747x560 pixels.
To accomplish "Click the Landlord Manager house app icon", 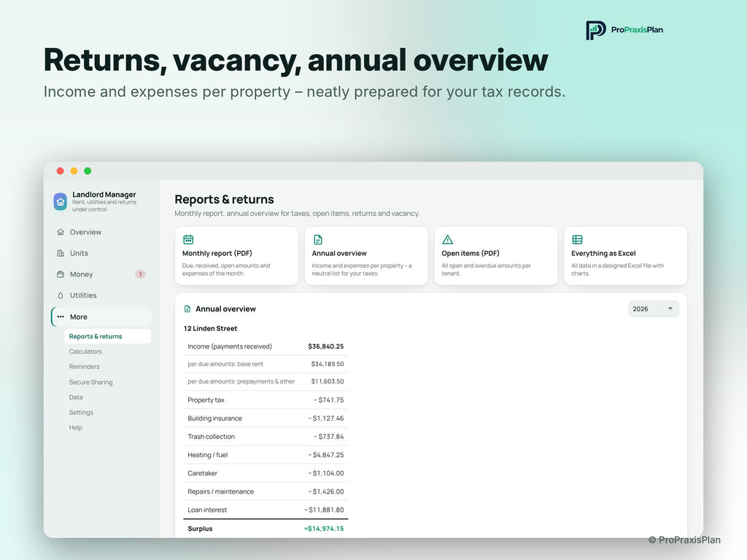I will (60, 201).
